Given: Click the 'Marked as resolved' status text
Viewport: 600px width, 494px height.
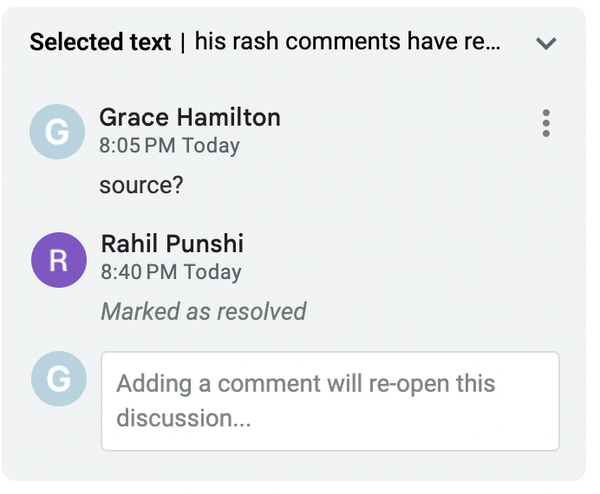Looking at the screenshot, I should tap(203, 312).
